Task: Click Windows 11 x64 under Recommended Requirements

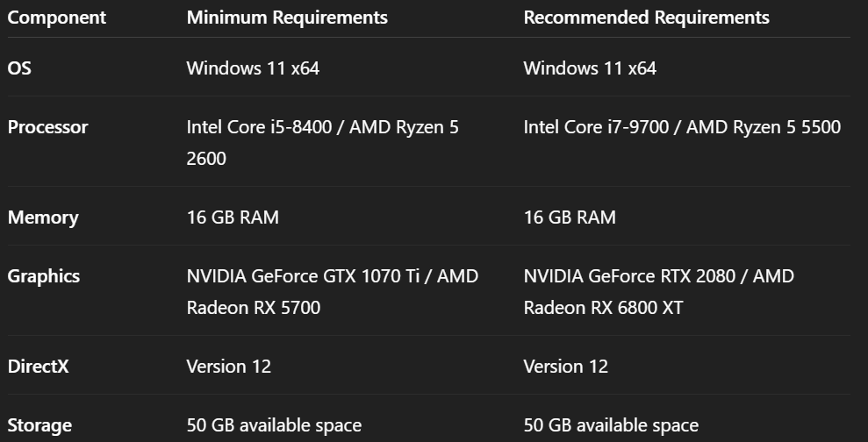Action: [x=590, y=68]
